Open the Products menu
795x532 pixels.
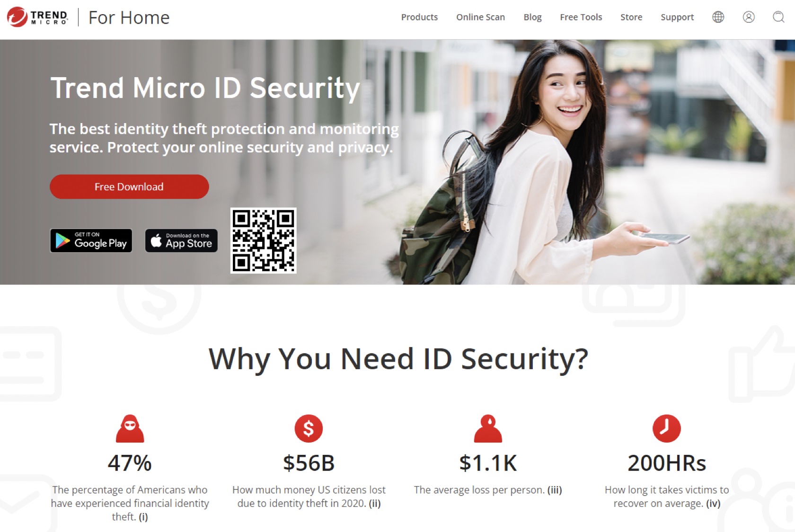pyautogui.click(x=419, y=17)
